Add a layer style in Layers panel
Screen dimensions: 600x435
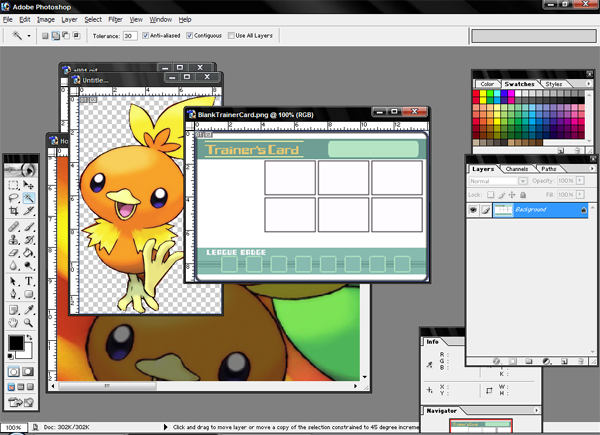496,361
